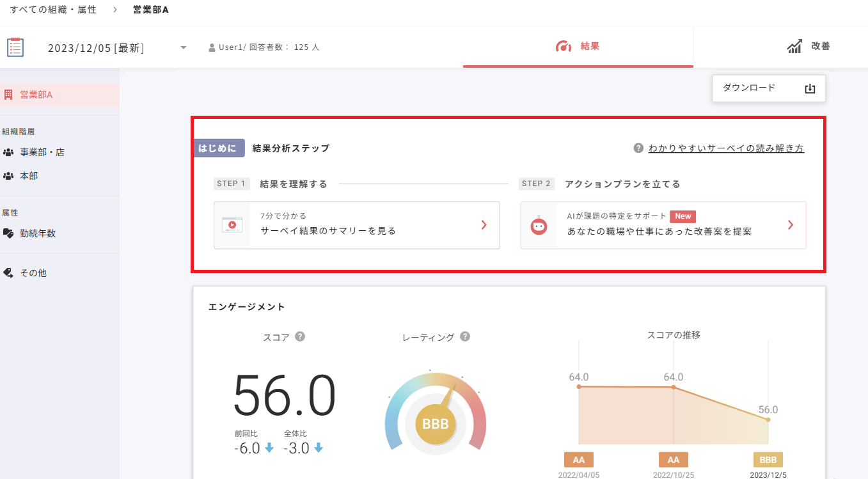Click the video play icon in STEP 1 card
Viewport: 868px width, 479px height.
point(232,225)
